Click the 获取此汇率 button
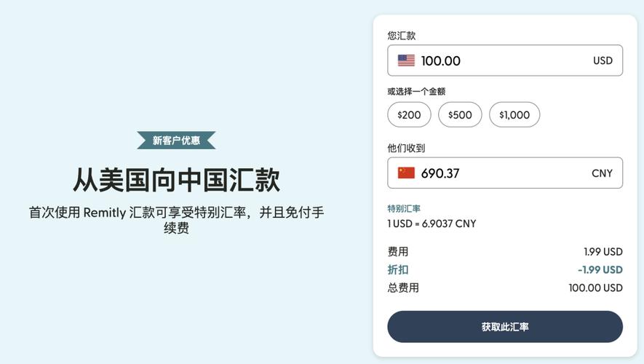 click(x=505, y=327)
